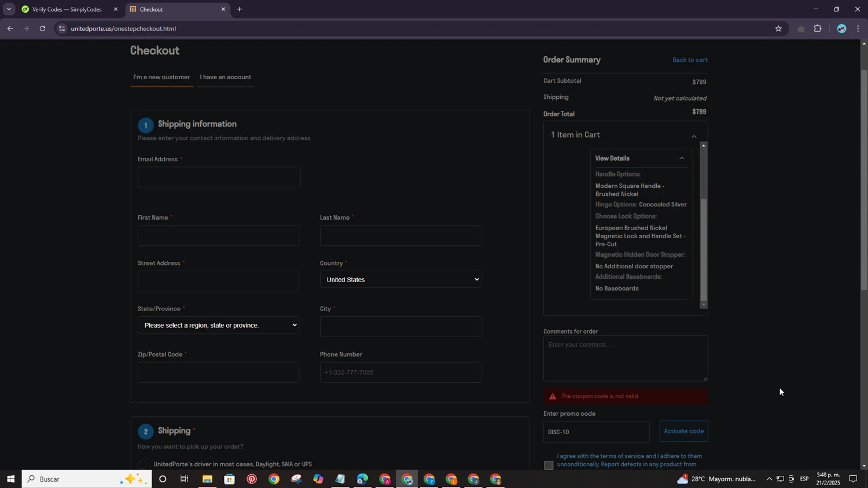
Task: Select the UnitedPorte's driver shipping option
Action: point(143,464)
